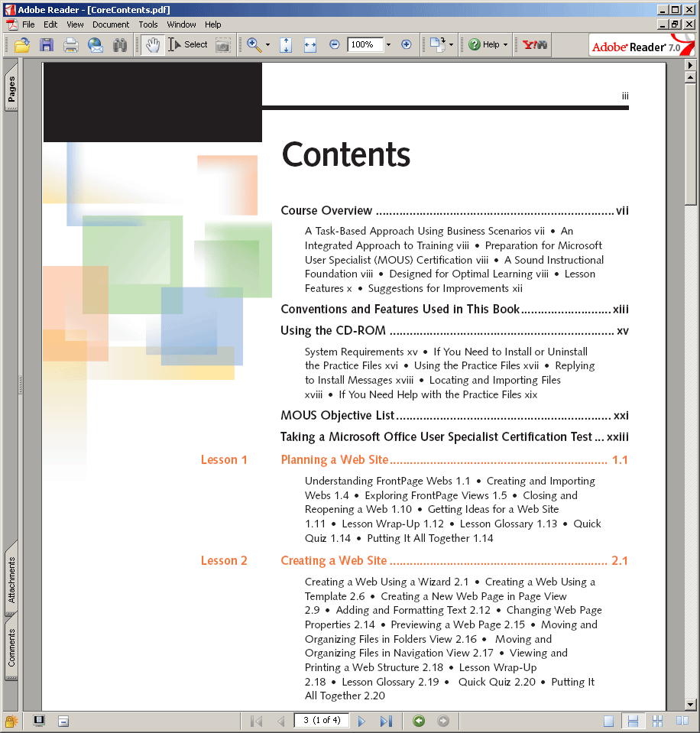Go to next page arrow
The width and height of the screenshot is (700, 733).
pyautogui.click(x=361, y=721)
